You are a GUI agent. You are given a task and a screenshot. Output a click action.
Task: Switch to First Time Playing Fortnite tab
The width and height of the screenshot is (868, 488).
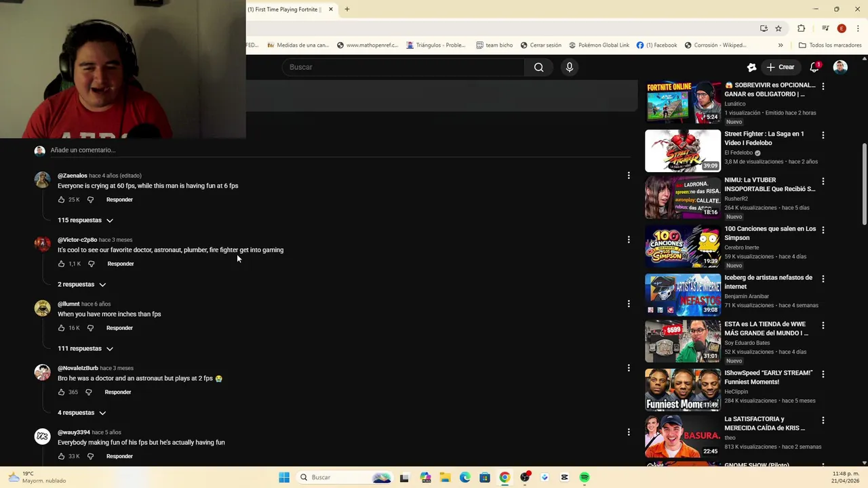tap(283, 9)
